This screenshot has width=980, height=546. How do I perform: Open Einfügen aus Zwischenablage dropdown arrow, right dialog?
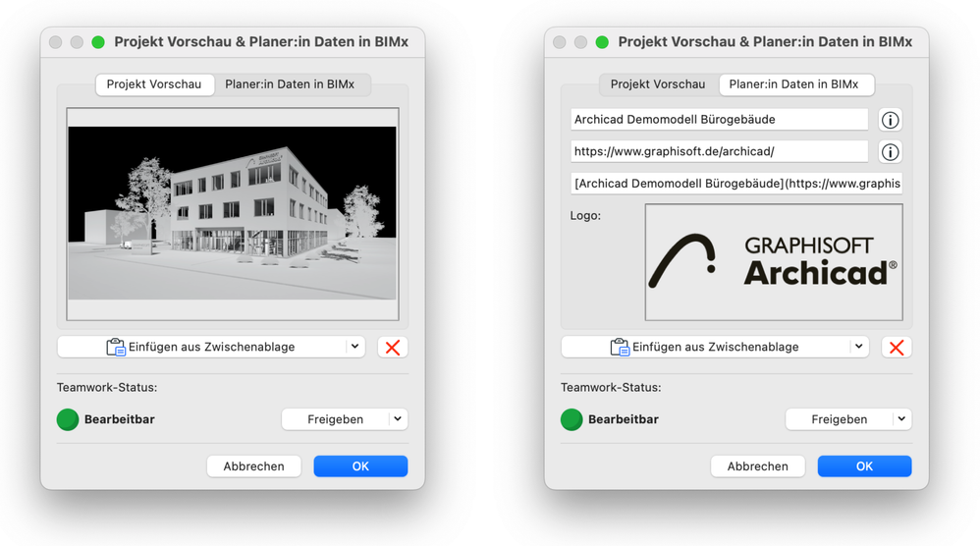tap(859, 347)
